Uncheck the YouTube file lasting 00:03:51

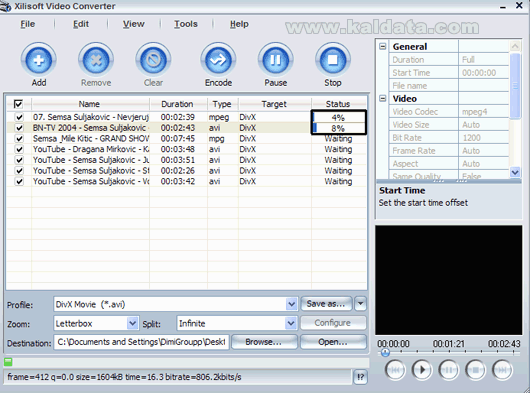coord(19,160)
